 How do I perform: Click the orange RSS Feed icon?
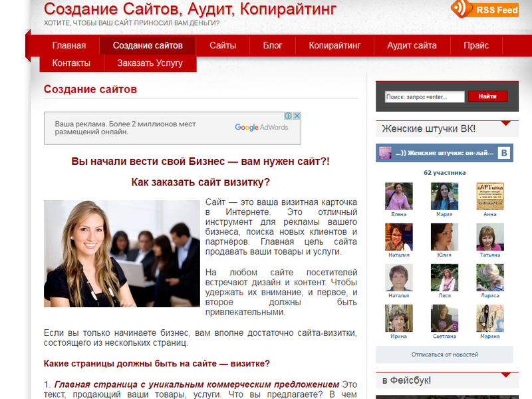461,9
